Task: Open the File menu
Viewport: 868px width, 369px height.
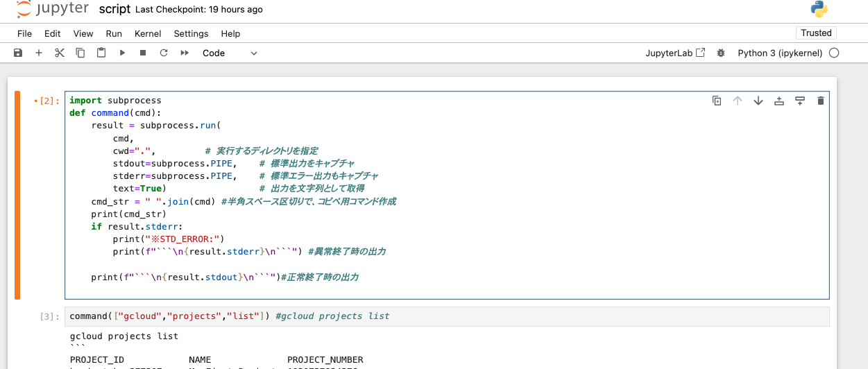Action: (x=24, y=33)
